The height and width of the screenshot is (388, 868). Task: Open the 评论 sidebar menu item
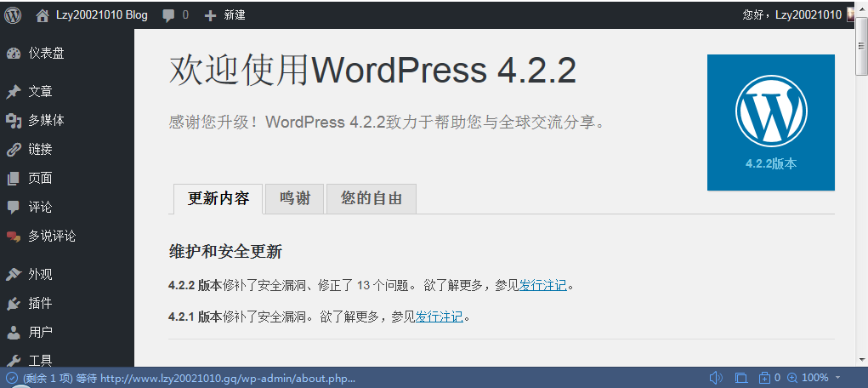(x=41, y=207)
